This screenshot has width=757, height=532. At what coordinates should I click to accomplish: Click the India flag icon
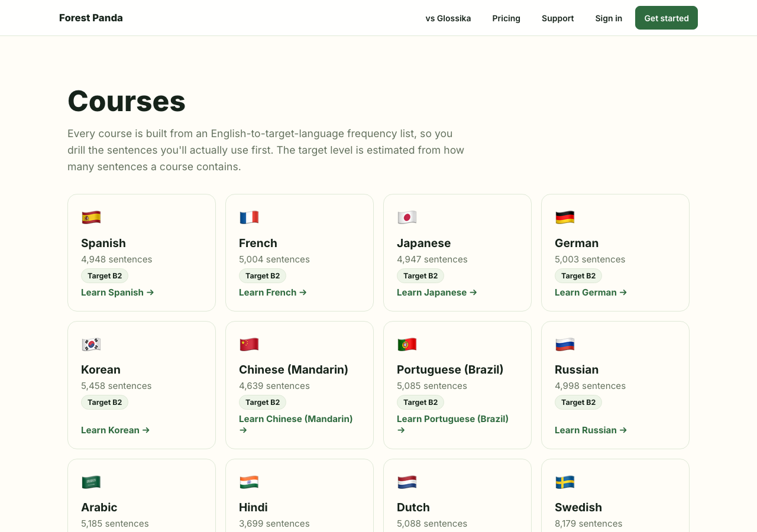tap(249, 482)
